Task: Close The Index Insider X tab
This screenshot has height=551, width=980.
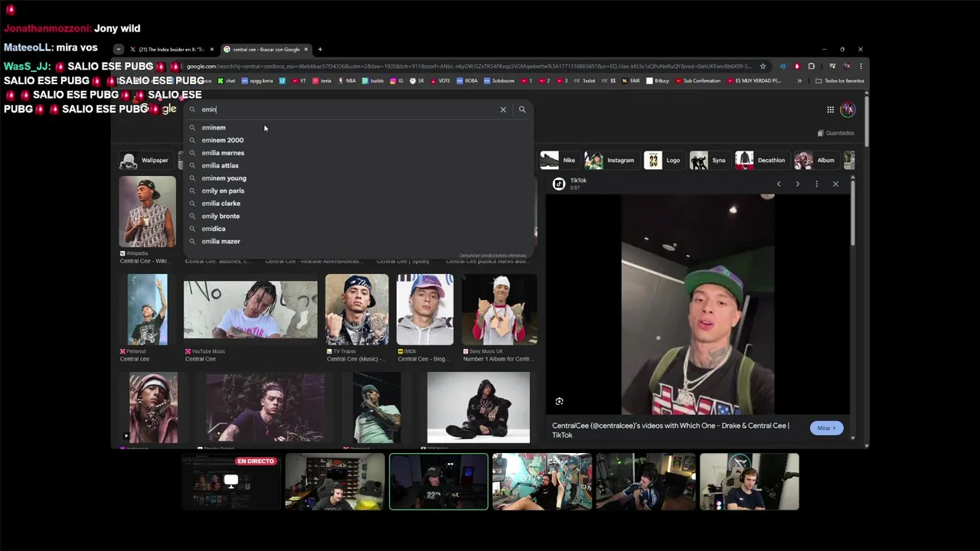Action: click(212, 50)
